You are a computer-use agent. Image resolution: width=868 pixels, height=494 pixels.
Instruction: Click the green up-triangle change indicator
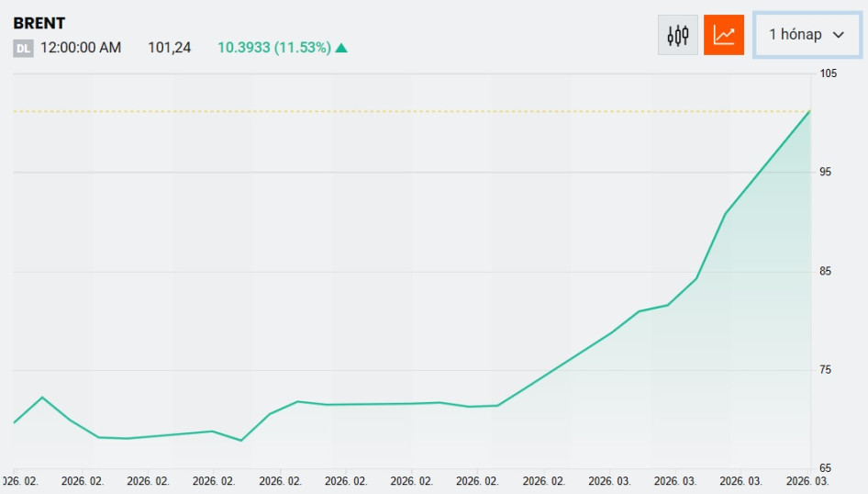(x=341, y=48)
